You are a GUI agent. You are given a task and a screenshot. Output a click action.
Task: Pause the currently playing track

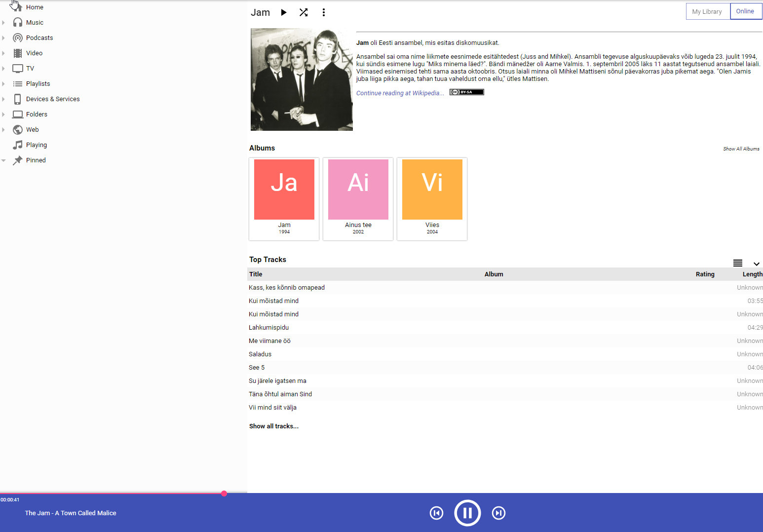467,513
